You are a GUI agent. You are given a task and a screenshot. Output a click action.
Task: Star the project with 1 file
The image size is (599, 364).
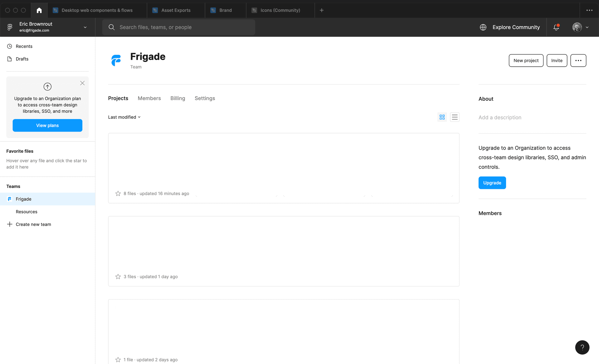coord(118,360)
